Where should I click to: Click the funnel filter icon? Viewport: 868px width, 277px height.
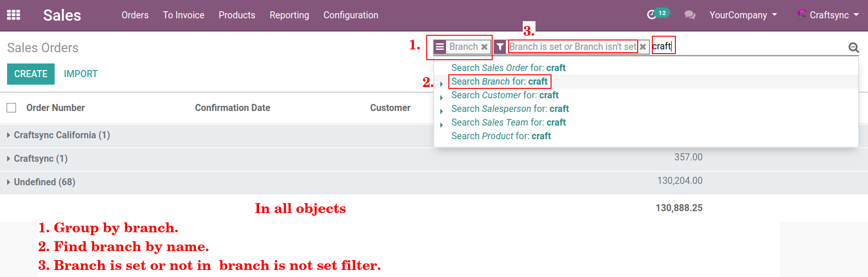point(500,47)
